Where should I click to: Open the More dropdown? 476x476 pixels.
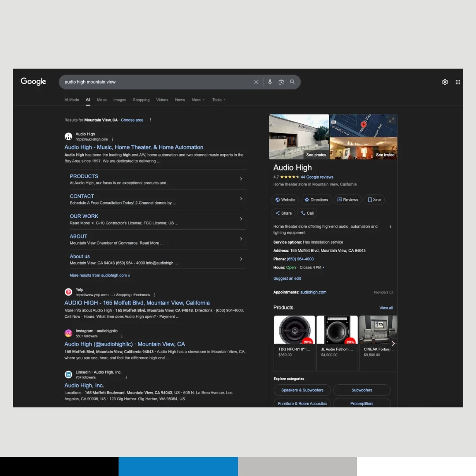pyautogui.click(x=198, y=100)
